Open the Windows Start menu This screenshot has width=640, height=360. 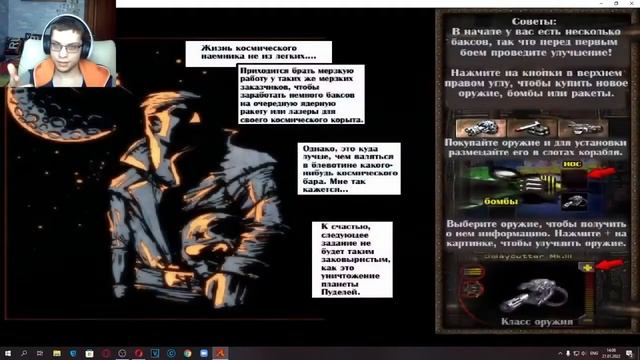click(x=7, y=353)
